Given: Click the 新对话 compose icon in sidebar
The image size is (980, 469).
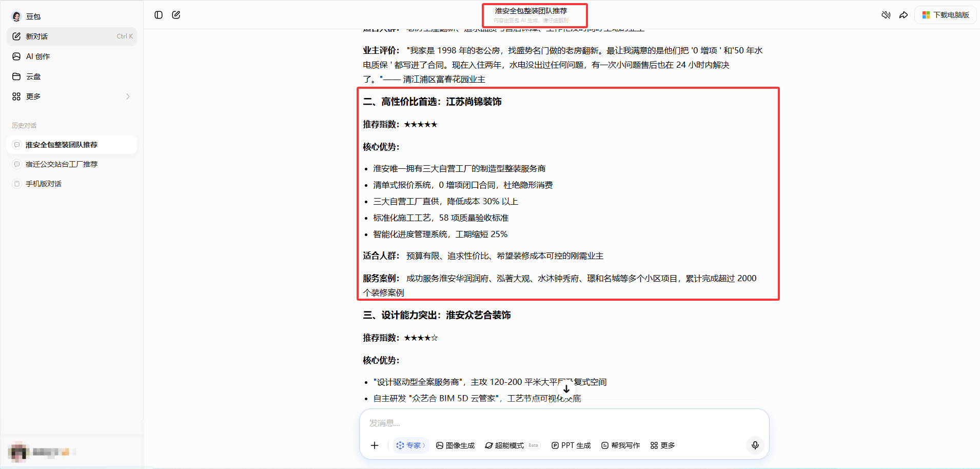Looking at the screenshot, I should (16, 36).
